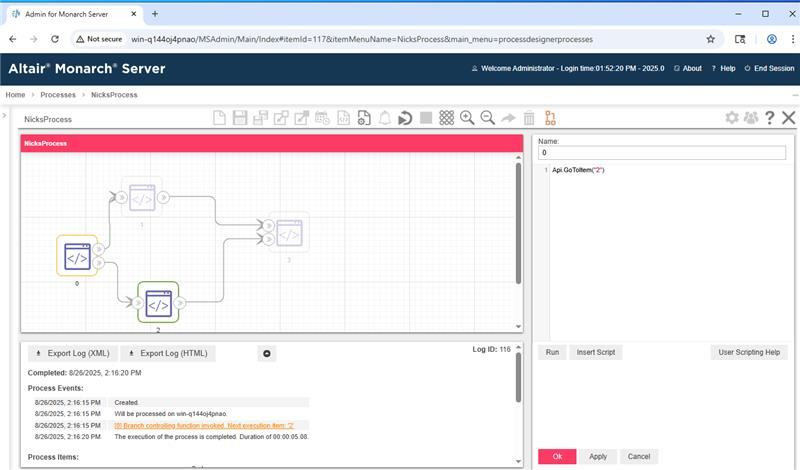Click the Cancel button

pos(639,456)
